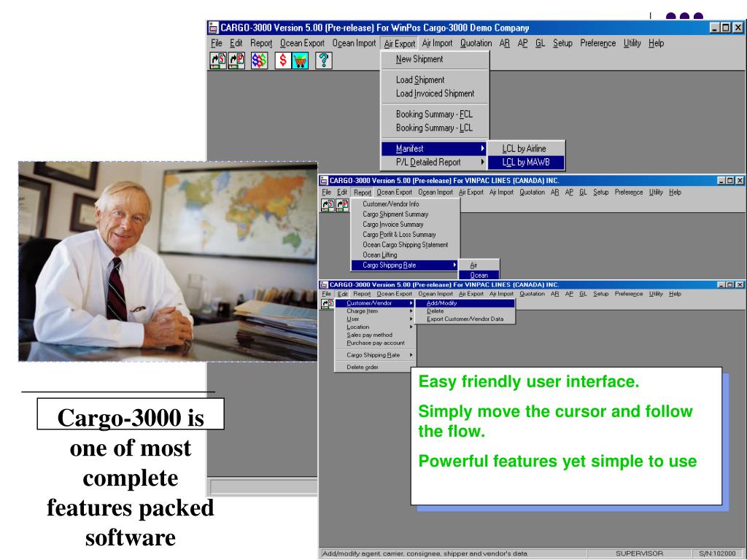Open Preference menu in Demo Company window
This screenshot has height=560, width=747.
[598, 43]
